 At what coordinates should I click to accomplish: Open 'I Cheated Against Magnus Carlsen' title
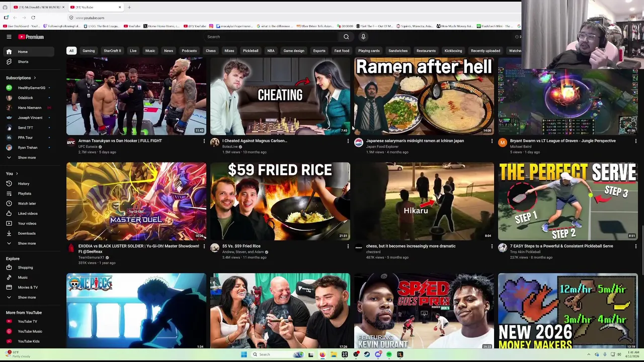tap(255, 141)
